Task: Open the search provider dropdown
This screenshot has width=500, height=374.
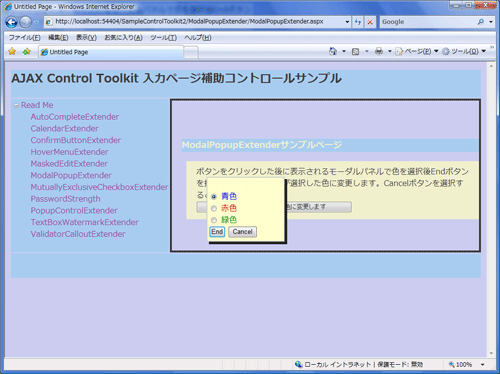Action: pos(491,22)
